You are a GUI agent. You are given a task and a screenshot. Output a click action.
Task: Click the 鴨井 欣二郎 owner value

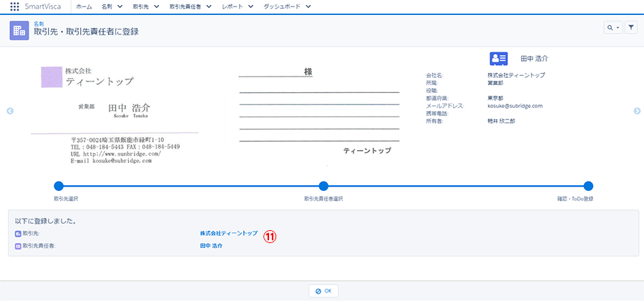[x=501, y=122]
